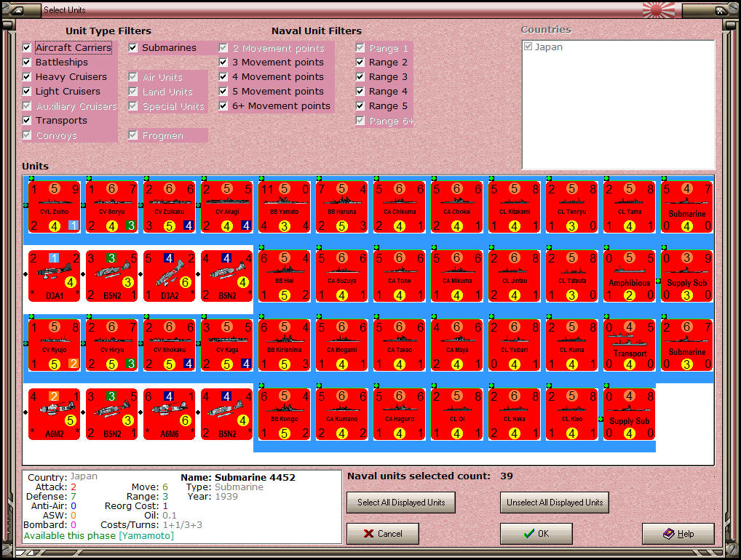This screenshot has height=560, width=741.
Task: Pick the CA Maya cruiser counter
Action: (x=457, y=345)
